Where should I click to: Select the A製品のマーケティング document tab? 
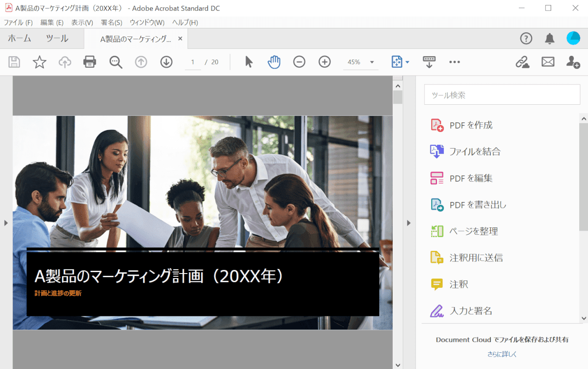(x=135, y=39)
